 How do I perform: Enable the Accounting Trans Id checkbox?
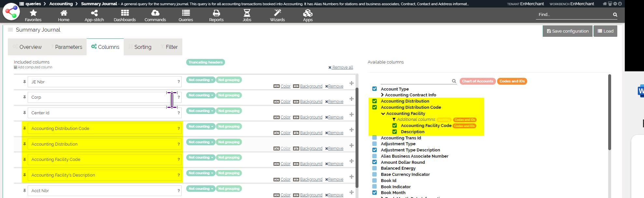coord(374,138)
